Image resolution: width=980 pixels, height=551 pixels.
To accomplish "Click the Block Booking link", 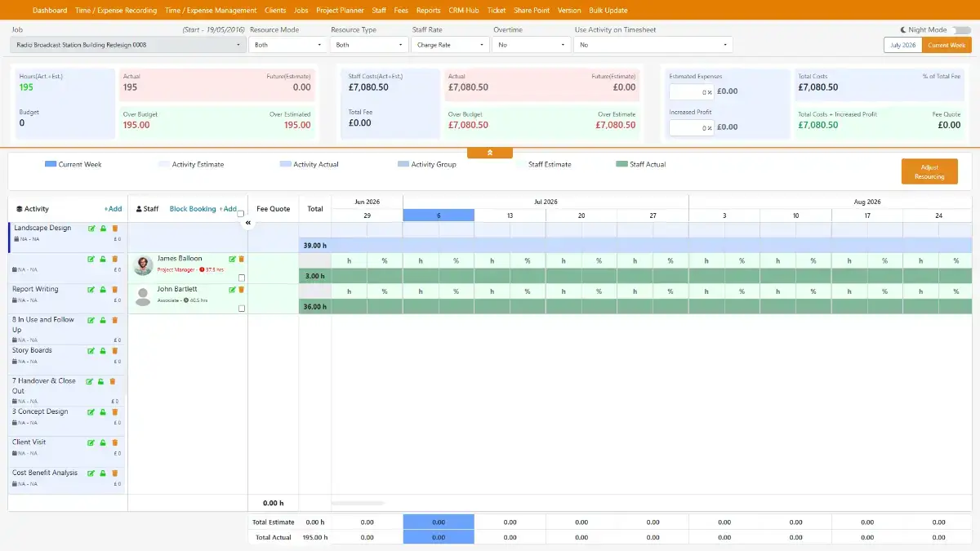I will [193, 209].
